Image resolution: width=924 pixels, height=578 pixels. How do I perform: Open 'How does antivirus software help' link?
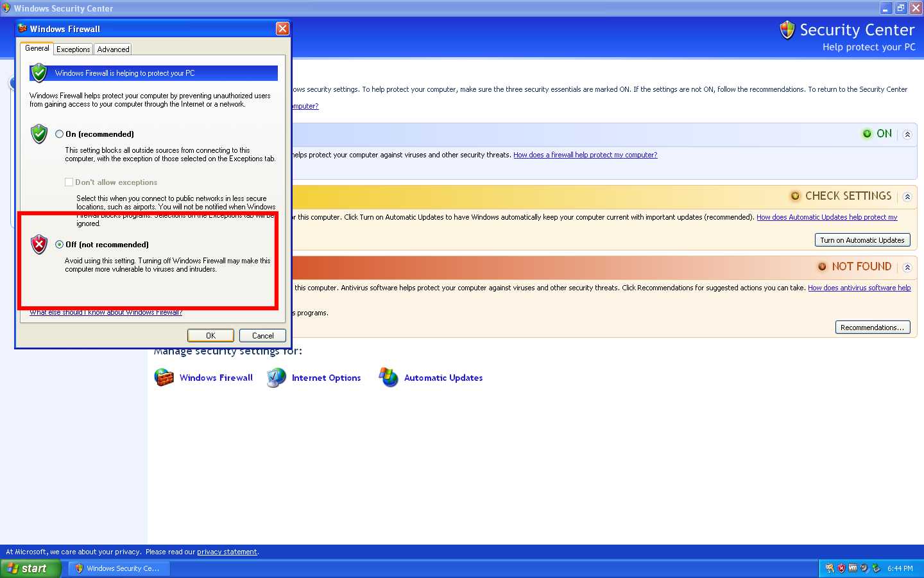[x=859, y=288]
